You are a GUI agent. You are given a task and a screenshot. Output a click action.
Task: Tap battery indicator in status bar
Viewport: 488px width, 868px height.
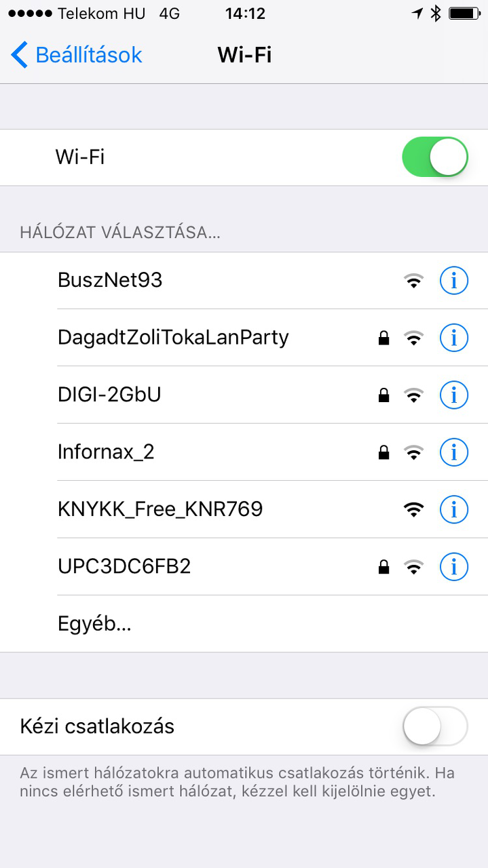pyautogui.click(x=465, y=13)
